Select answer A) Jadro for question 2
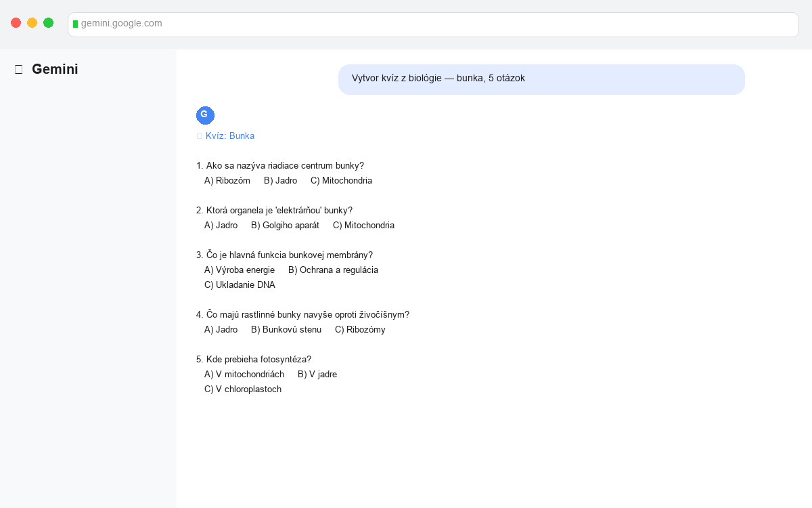The width and height of the screenshot is (812, 508). point(220,225)
